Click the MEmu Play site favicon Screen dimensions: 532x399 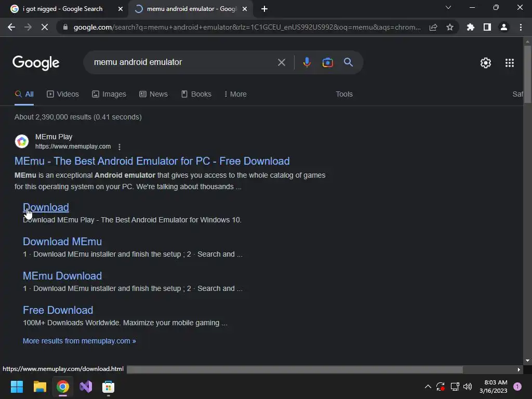tap(22, 141)
